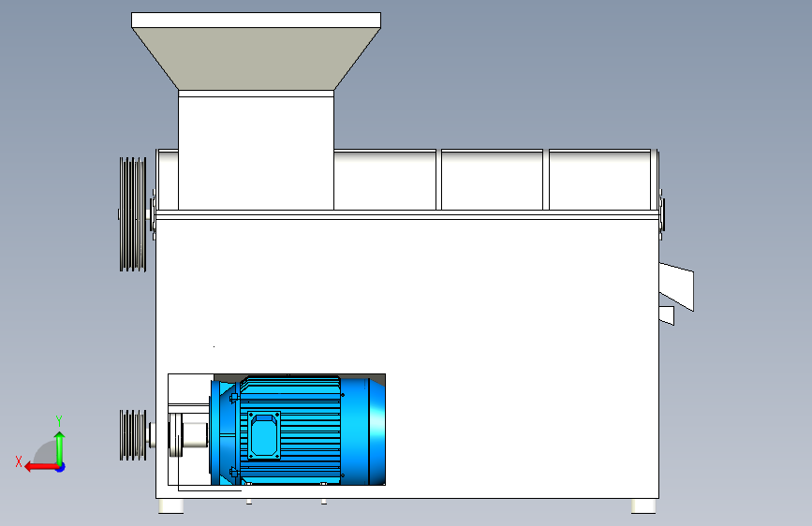Select the rectangular feed chute under hopper
Viewport: 812px width, 526px height.
pyautogui.click(x=256, y=150)
